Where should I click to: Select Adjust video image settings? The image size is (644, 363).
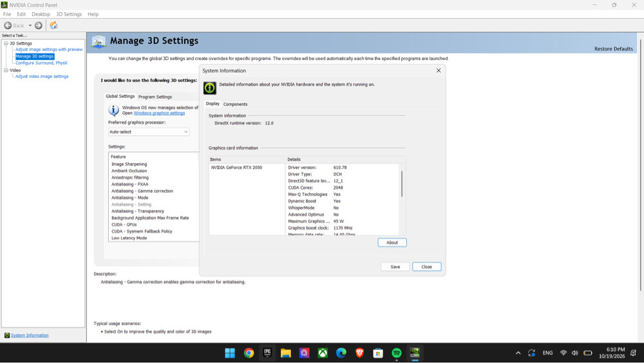(x=42, y=77)
